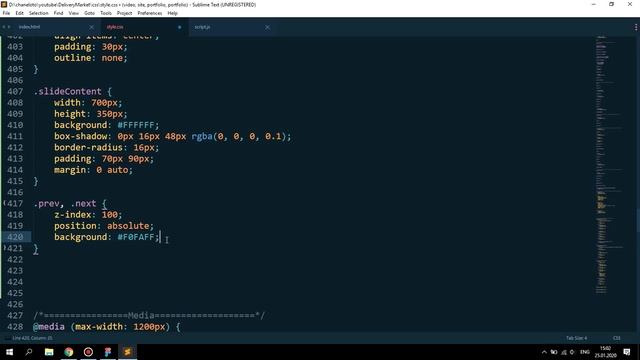Click the Sublime Text taskbar icon
Screen dimensions: 640x360
tap(127, 352)
